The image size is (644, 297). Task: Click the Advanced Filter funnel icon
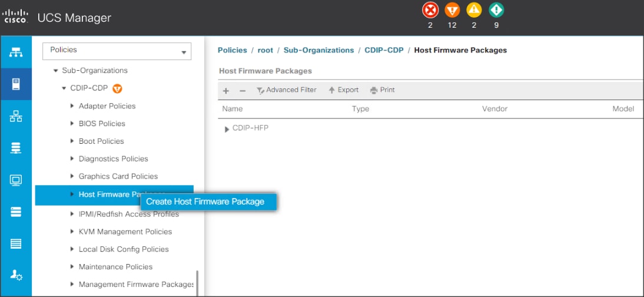point(260,91)
